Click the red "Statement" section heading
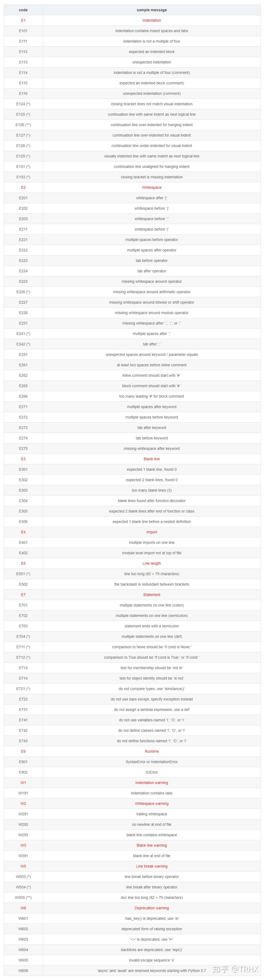 [151, 595]
